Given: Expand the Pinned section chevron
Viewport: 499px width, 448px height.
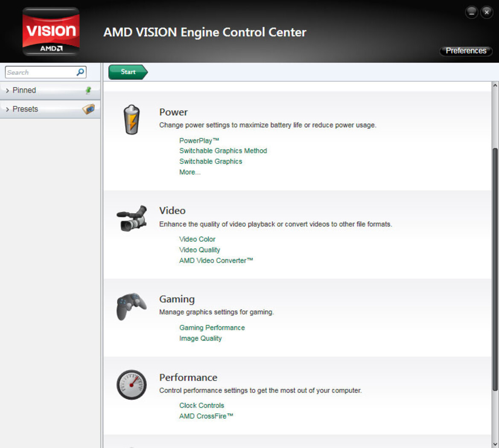Looking at the screenshot, I should coord(7,91).
